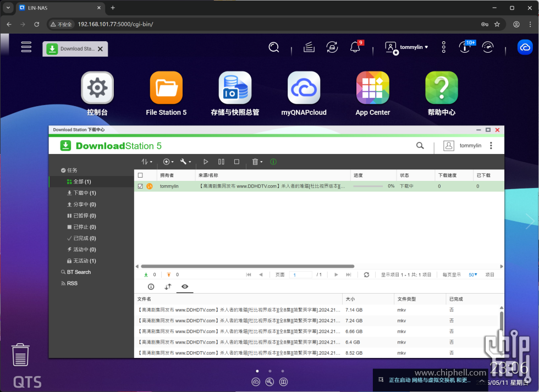539x392 pixels.
Task: Go to the previous page arrow in pagination
Action: click(261, 274)
